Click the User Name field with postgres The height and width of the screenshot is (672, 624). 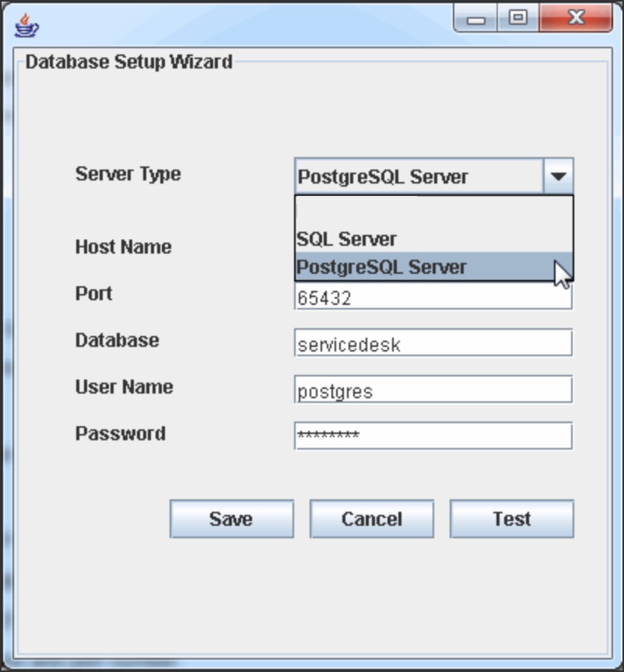433,389
